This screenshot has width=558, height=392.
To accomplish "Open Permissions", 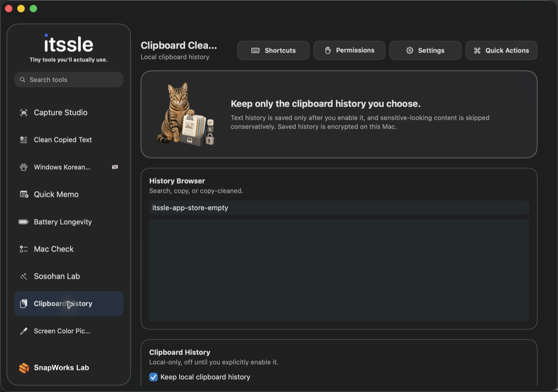I will point(349,51).
